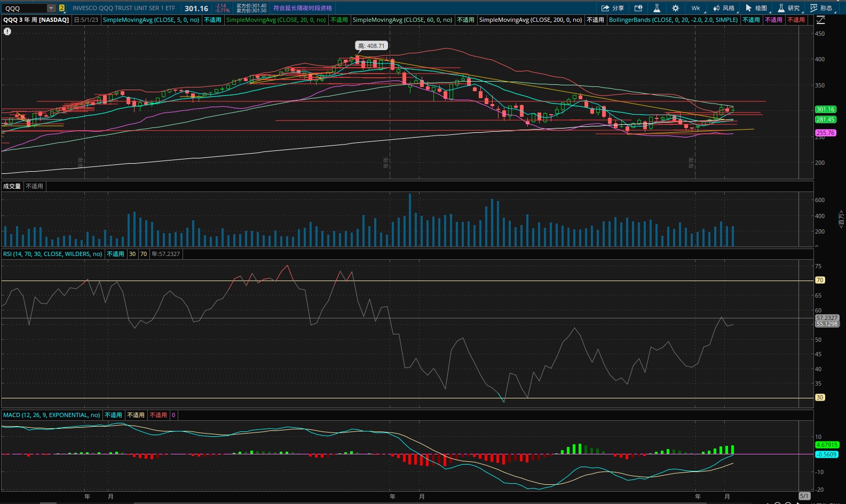This screenshot has width=846, height=504.
Task: Click the flask icon in the toolbar
Action: pyautogui.click(x=657, y=8)
